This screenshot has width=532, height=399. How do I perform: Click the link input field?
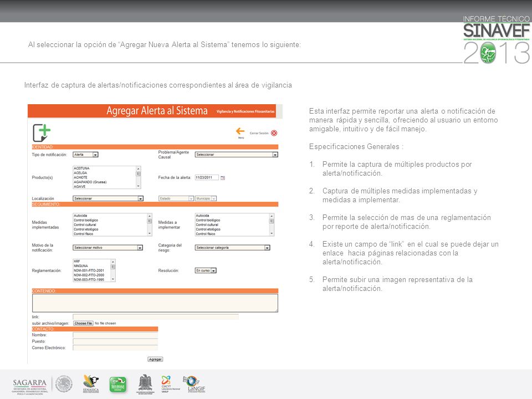(x=156, y=316)
